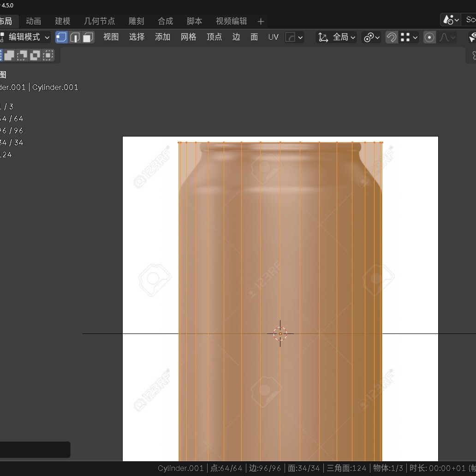The image size is (476, 476).
Task: Choose invert selection mode icon
Action: pyautogui.click(x=35, y=55)
